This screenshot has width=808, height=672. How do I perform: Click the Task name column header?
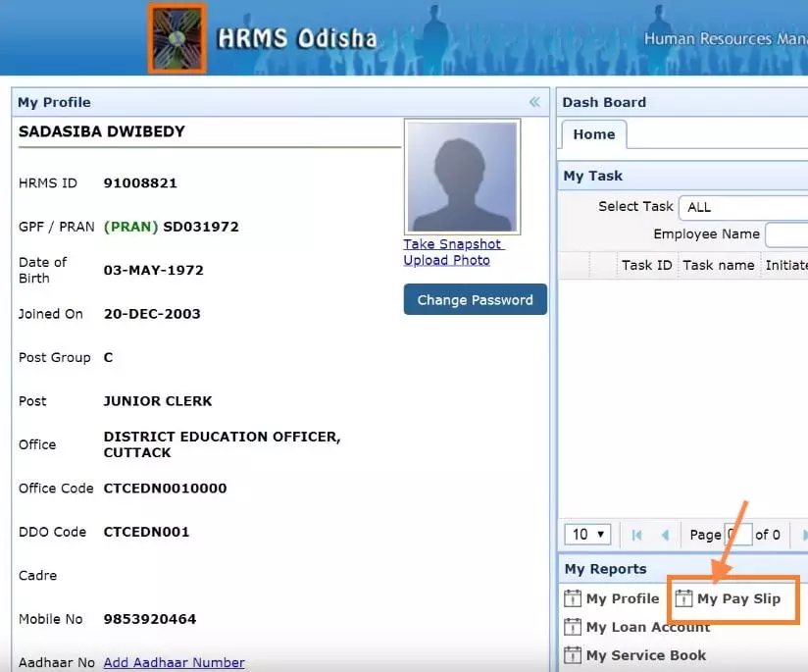[x=718, y=265]
